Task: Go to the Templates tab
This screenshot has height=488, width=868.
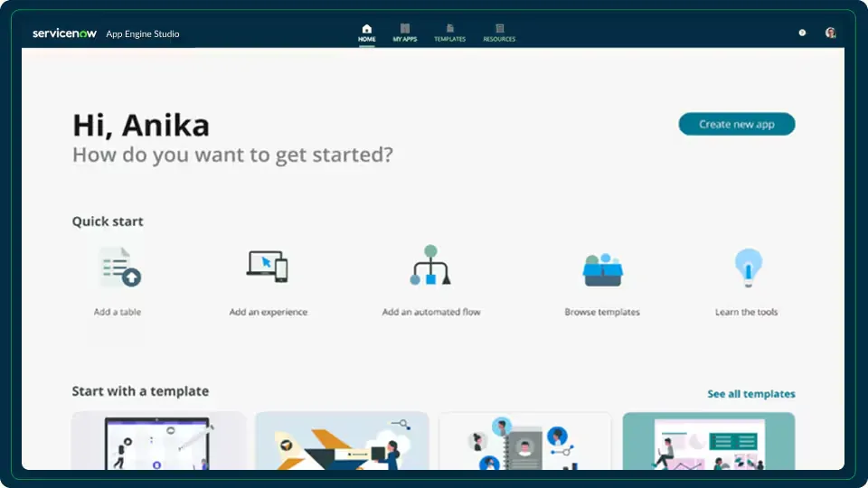Action: point(449,33)
